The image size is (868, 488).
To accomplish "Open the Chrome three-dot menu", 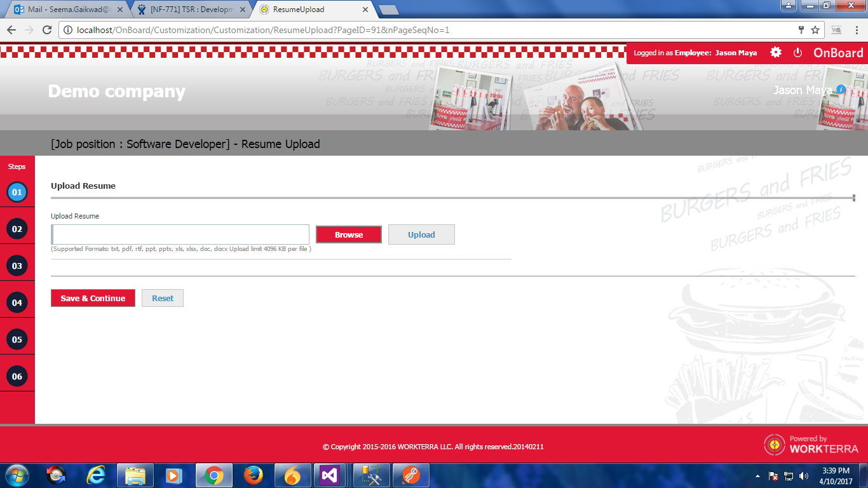I will 856,30.
